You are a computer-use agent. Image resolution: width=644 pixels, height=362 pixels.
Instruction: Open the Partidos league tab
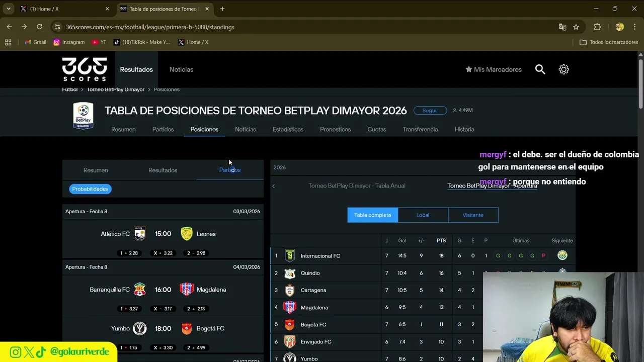click(163, 129)
